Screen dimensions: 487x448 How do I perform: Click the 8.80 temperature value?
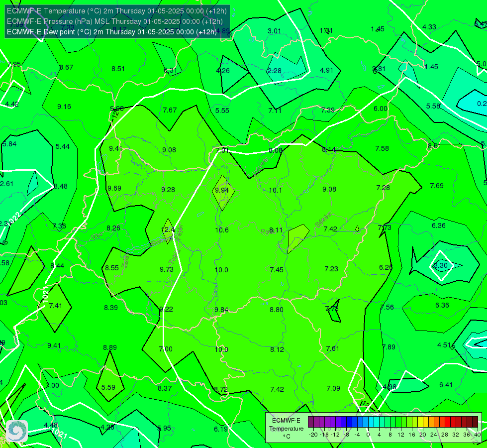[277, 310]
